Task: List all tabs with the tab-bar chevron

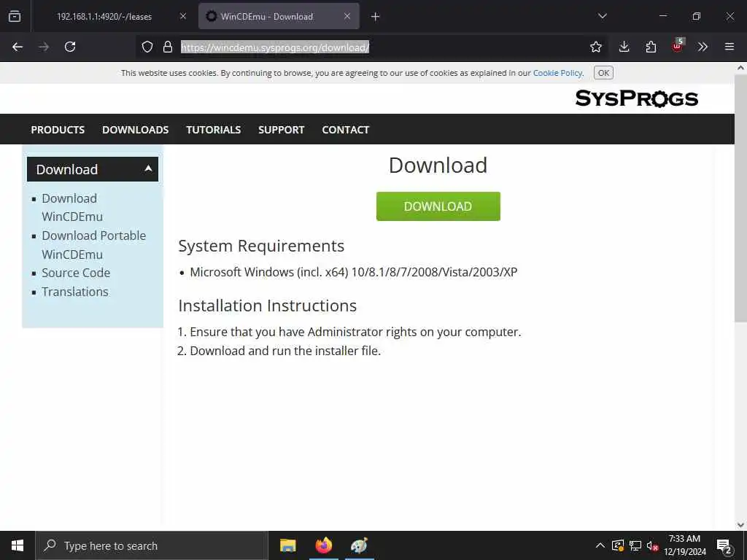Action: coord(602,16)
